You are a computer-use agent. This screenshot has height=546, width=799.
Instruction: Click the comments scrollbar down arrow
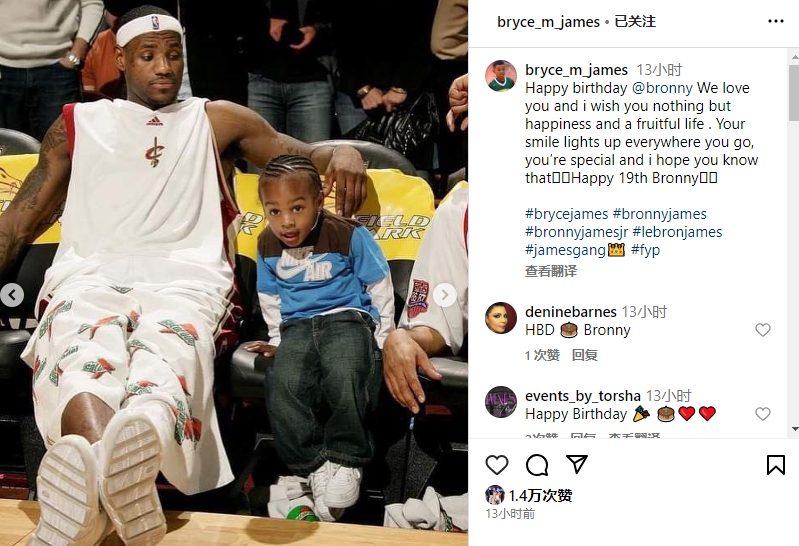[x=794, y=429]
